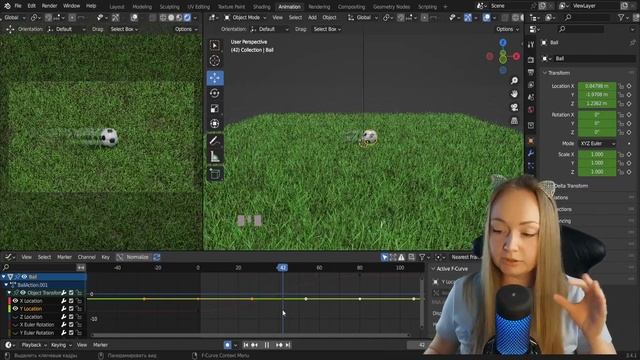The image size is (640, 360).
Task: Collapse the Ball channel tree
Action: pyautogui.click(x=4, y=277)
